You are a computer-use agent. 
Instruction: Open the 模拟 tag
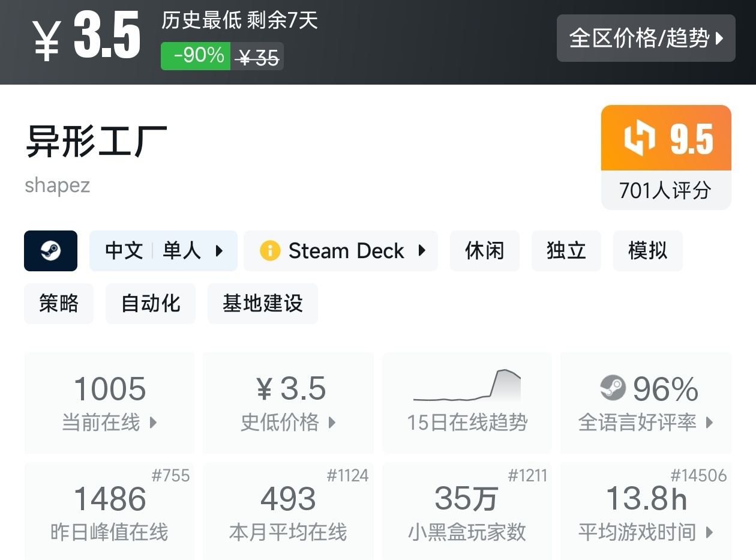[x=647, y=251]
